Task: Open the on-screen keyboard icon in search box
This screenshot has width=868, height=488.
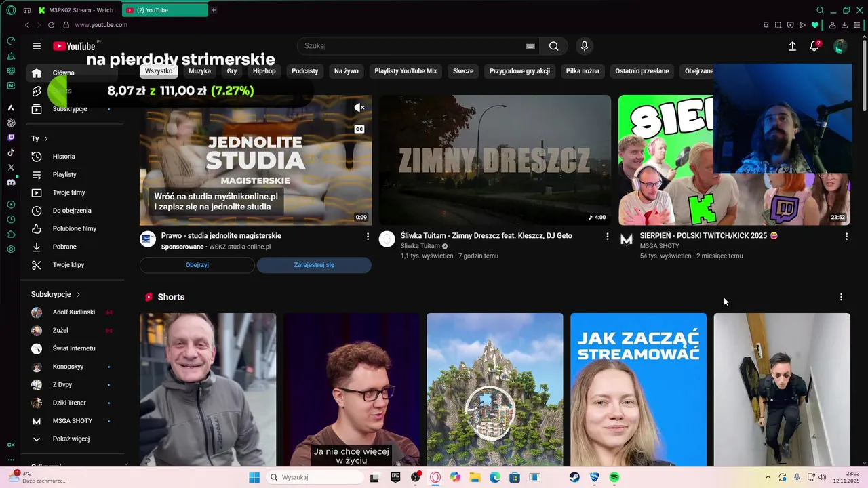Action: coord(530,46)
